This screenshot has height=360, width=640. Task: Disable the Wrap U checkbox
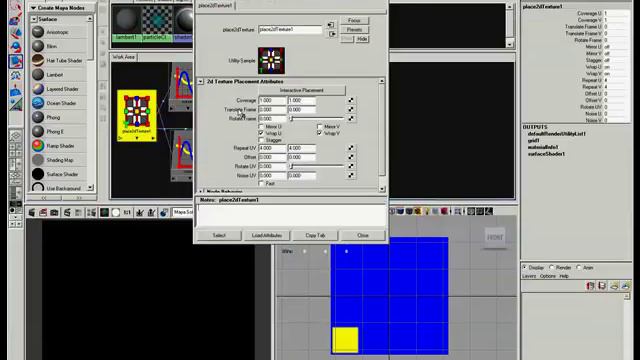(261, 133)
